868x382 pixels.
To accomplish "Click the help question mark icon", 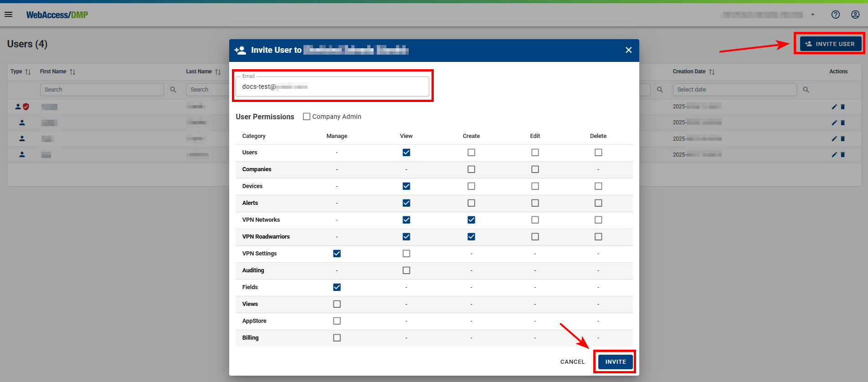I will click(x=835, y=15).
